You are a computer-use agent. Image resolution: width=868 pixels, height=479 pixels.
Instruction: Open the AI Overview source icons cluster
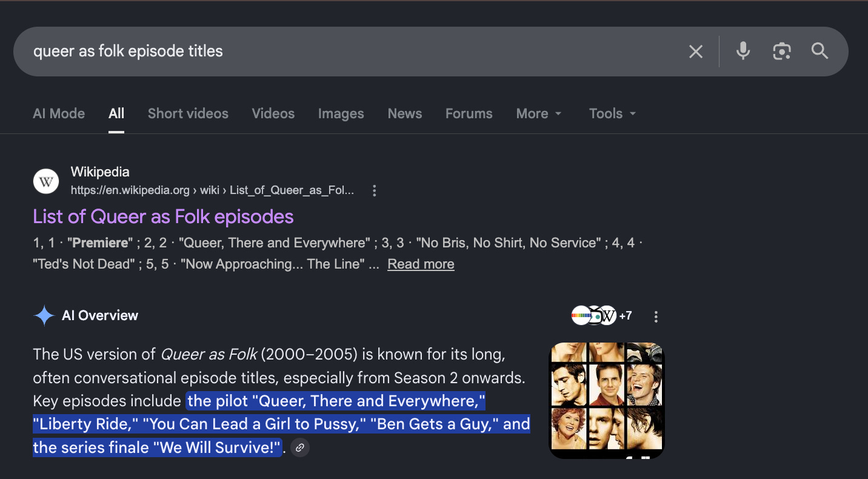(594, 315)
